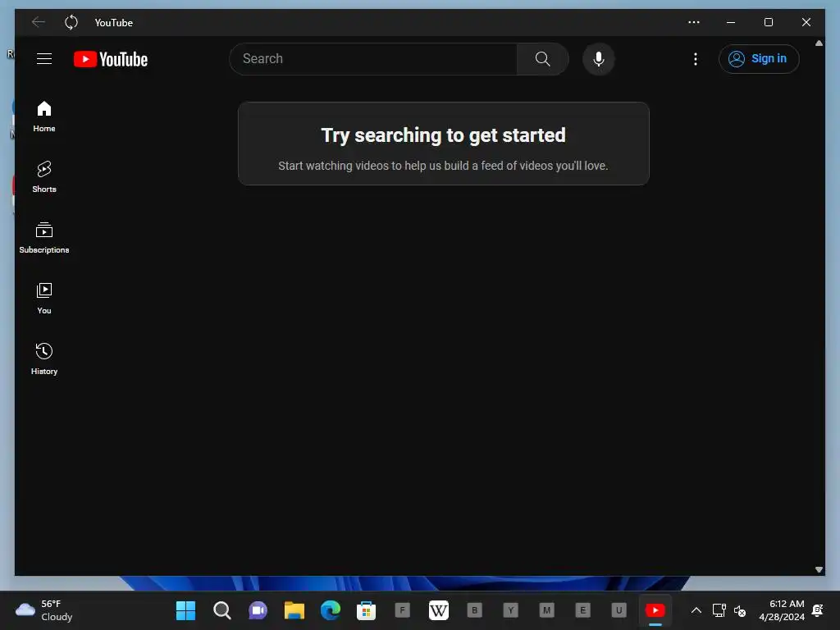Open the weather widget showing 56°F Cloudy
This screenshot has width=840, height=630.
pos(44,610)
